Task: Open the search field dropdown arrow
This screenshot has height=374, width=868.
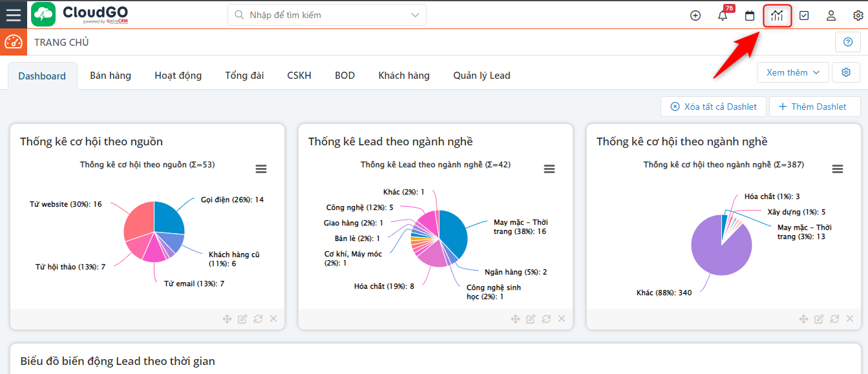Action: point(416,14)
